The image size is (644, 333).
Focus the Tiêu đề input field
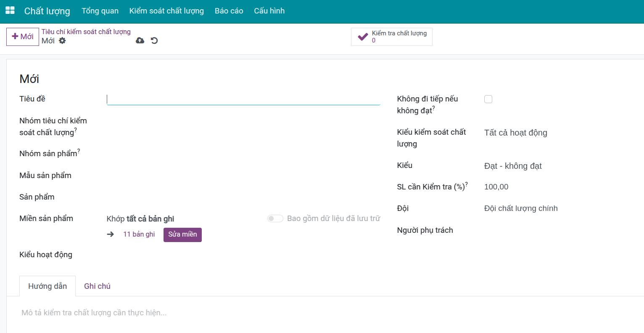point(243,99)
